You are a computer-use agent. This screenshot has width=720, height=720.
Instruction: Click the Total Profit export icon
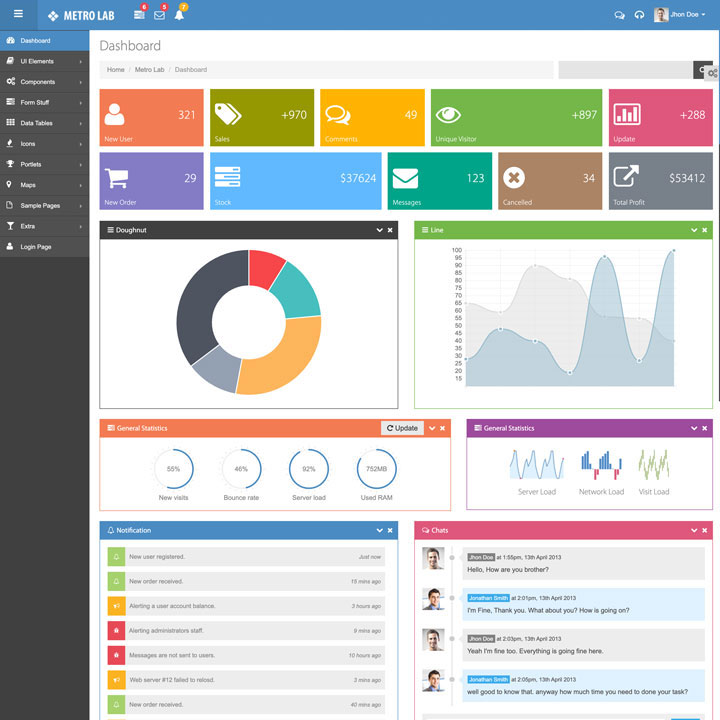pos(626,176)
